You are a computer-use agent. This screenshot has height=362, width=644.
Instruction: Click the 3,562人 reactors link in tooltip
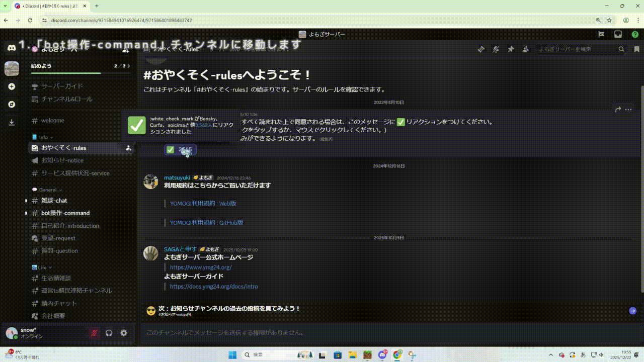tap(204, 125)
